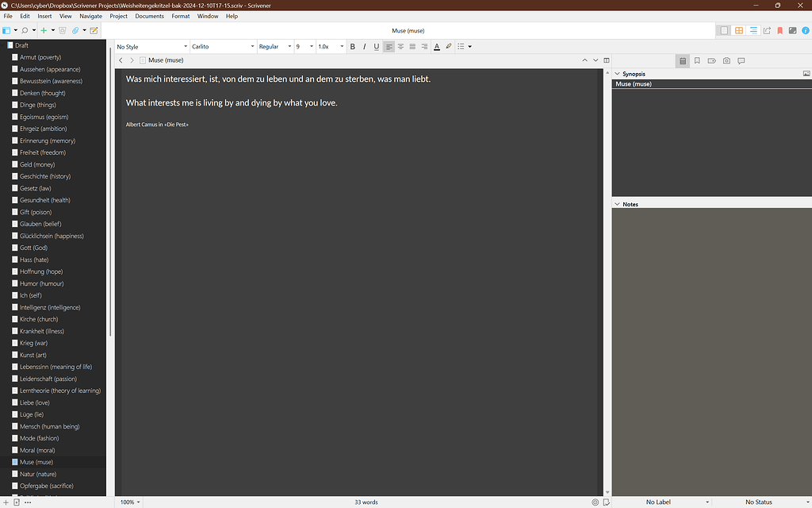The image size is (812, 508).
Task: Open the Carlito font dropdown
Action: click(224, 46)
